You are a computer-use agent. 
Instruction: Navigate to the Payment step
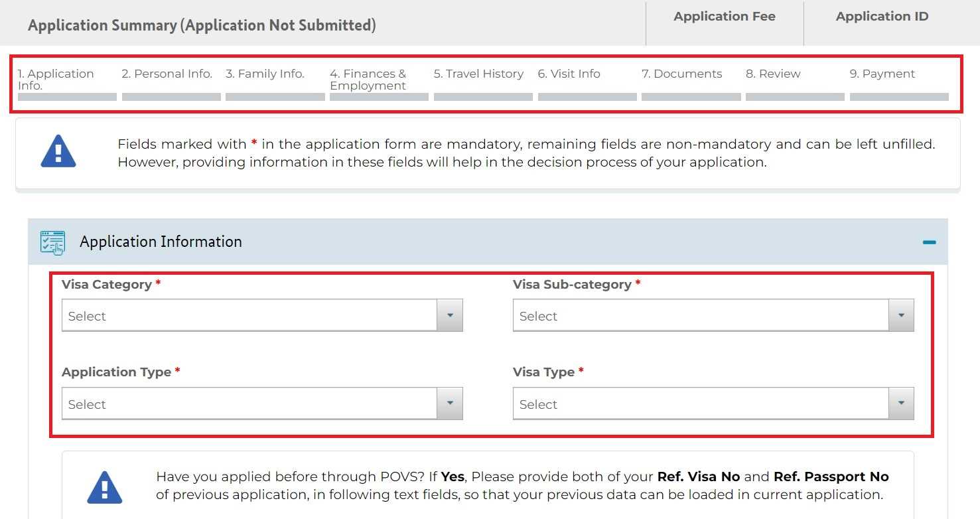tap(882, 74)
